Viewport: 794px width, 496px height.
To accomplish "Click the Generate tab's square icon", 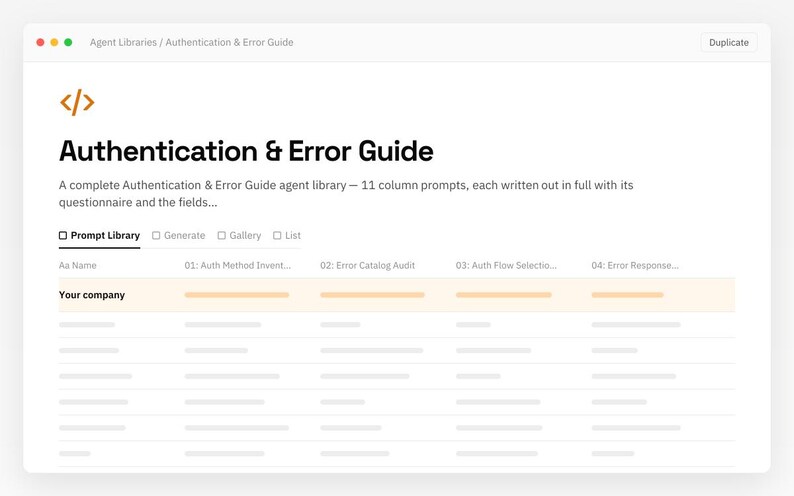I will coord(156,235).
